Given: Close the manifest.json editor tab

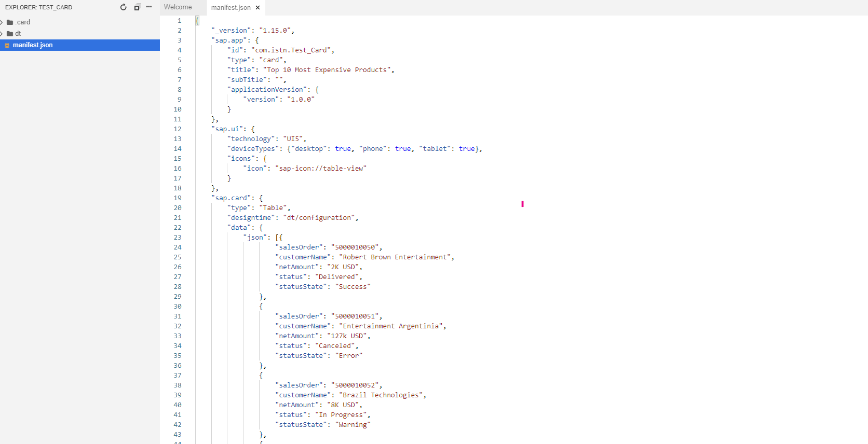Looking at the screenshot, I should [x=258, y=8].
